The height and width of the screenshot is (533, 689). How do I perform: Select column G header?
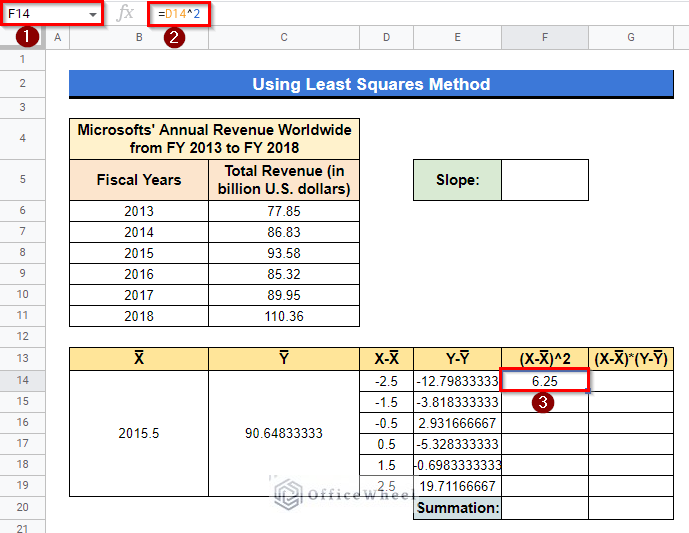(x=631, y=37)
